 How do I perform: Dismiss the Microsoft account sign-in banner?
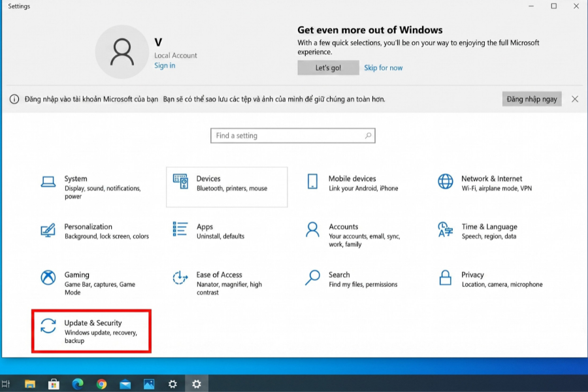tap(575, 99)
